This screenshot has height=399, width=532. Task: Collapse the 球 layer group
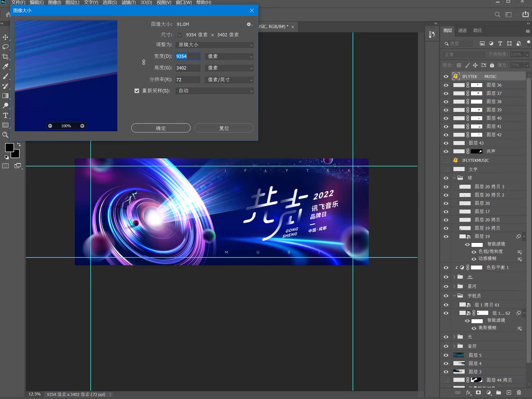pos(454,178)
